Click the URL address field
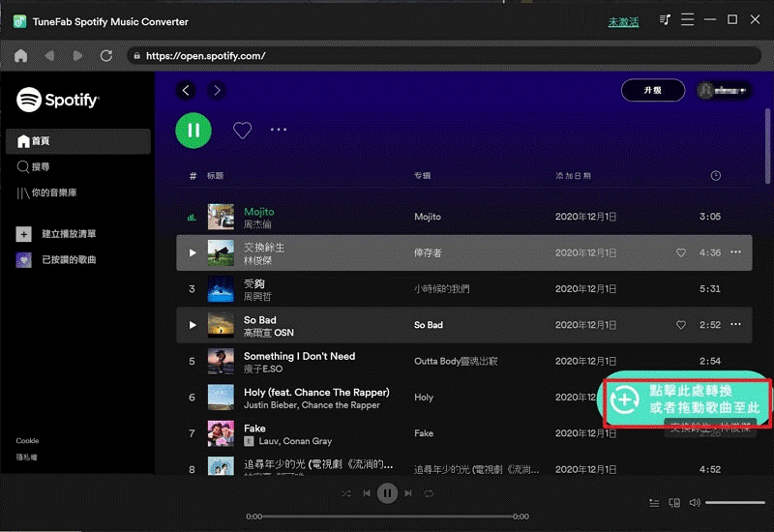Image resolution: width=774 pixels, height=532 pixels. [444, 56]
